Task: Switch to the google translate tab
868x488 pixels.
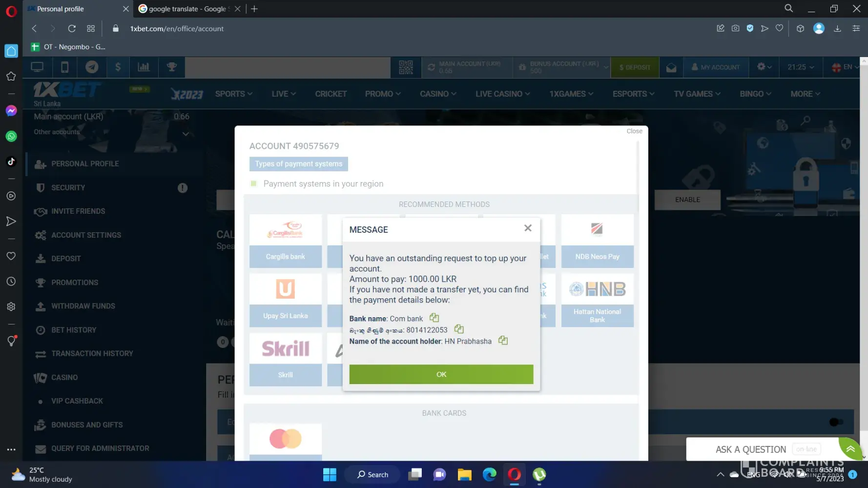Action: pos(187,9)
